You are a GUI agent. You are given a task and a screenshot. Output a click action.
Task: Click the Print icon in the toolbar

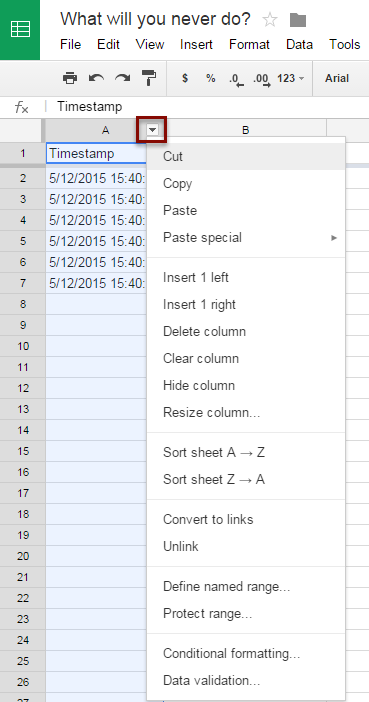pos(70,78)
